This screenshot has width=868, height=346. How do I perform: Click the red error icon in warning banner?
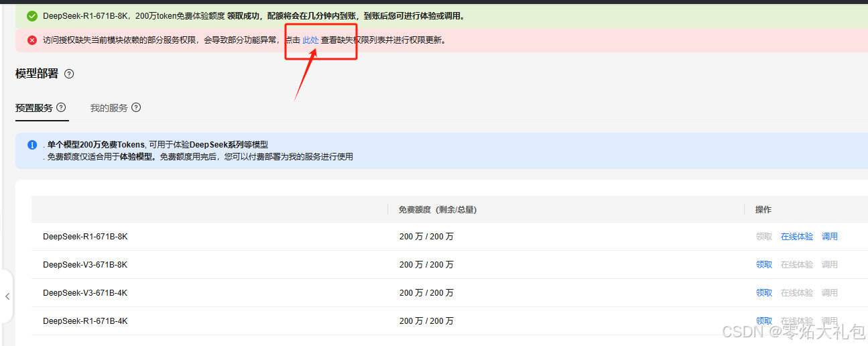pyautogui.click(x=32, y=40)
